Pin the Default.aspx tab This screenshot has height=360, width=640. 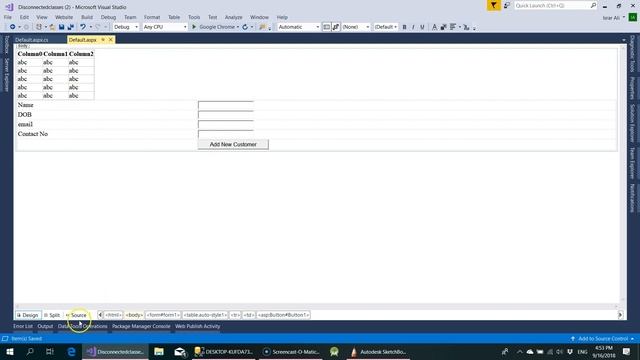tap(103, 40)
